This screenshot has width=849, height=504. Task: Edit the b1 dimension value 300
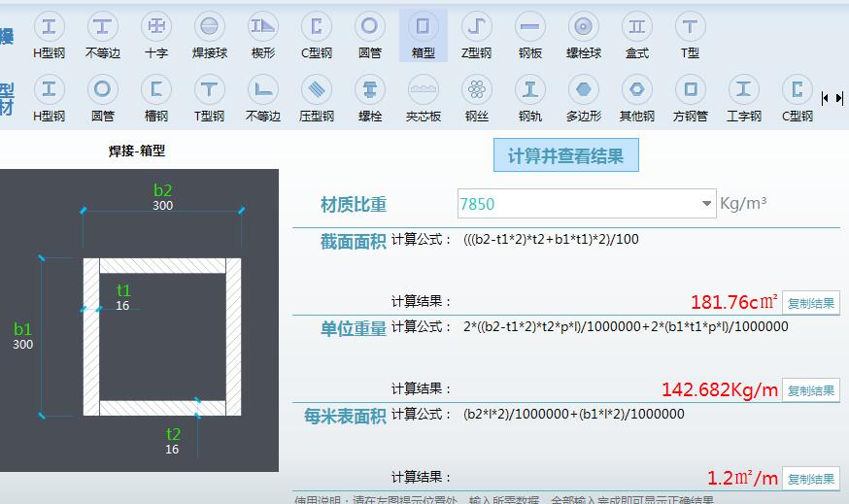pyautogui.click(x=22, y=345)
